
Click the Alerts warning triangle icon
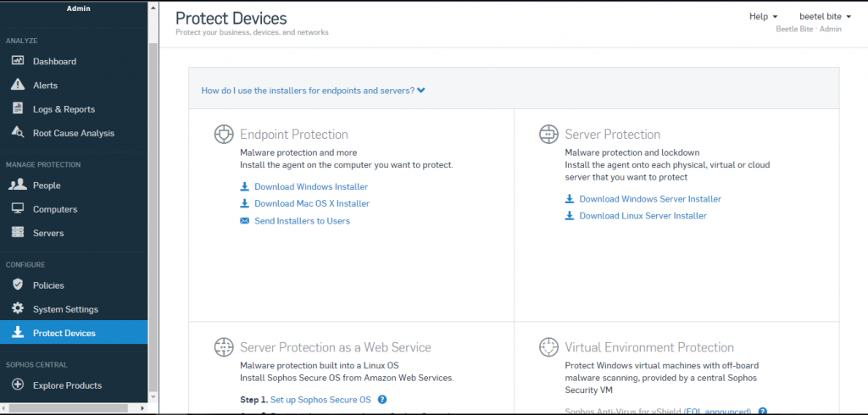pos(18,85)
